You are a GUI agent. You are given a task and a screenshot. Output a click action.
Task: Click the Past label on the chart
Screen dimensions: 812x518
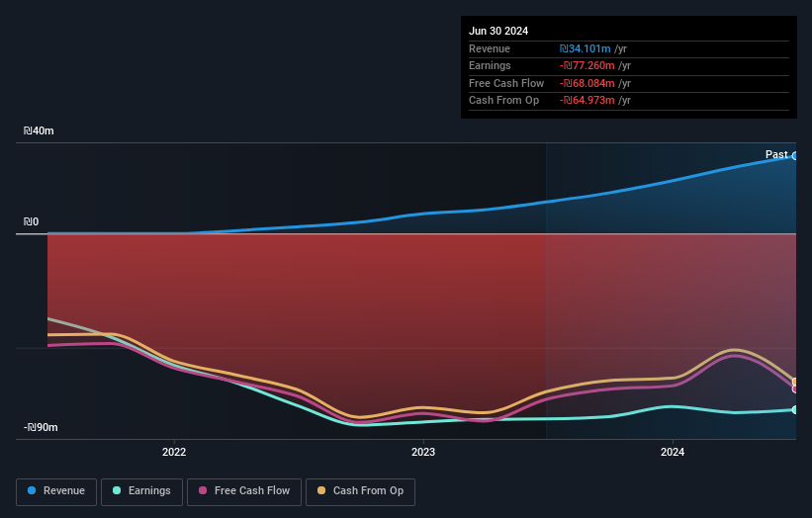(x=776, y=155)
